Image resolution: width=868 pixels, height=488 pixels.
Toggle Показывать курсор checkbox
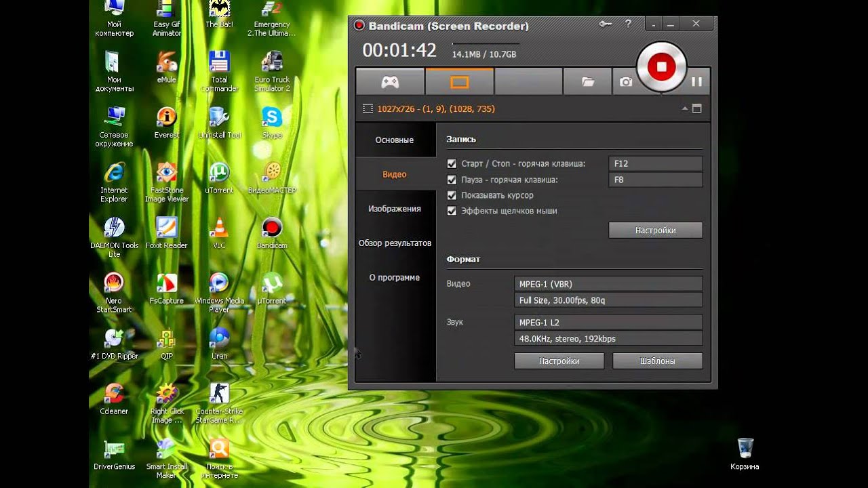452,195
